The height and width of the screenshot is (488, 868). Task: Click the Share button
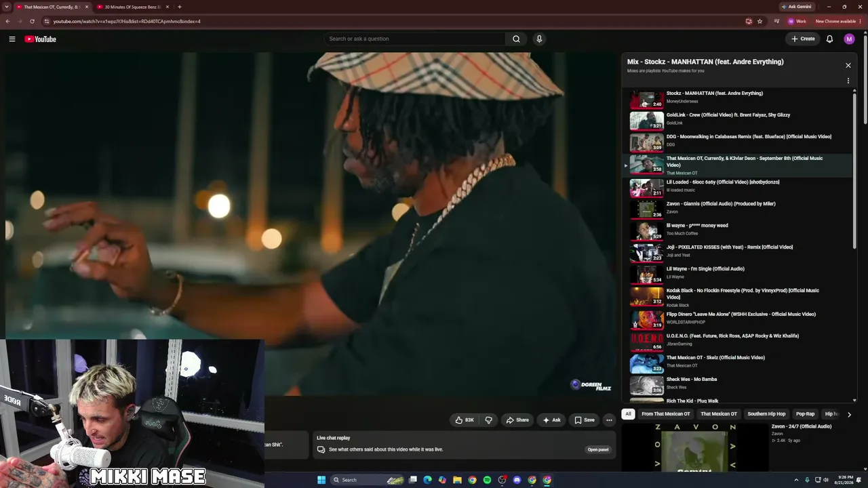(517, 420)
